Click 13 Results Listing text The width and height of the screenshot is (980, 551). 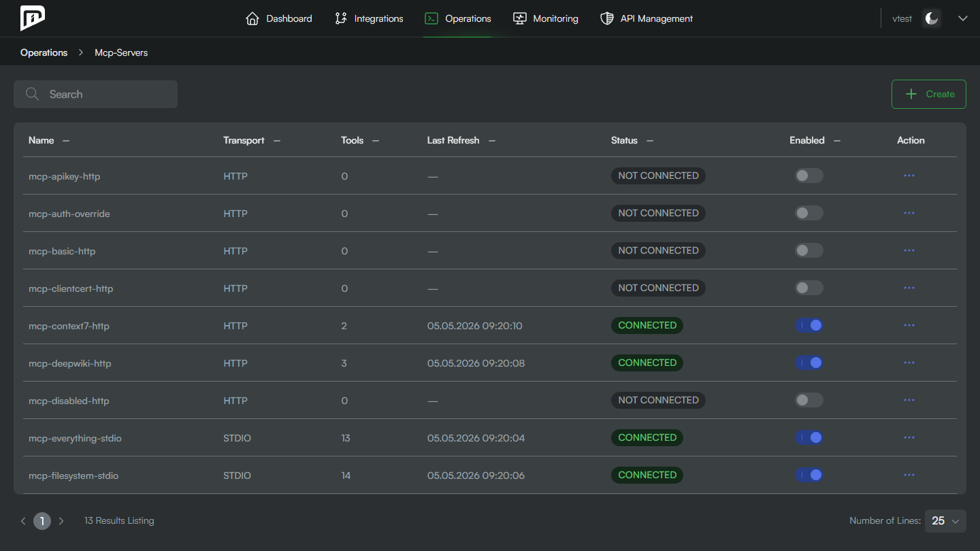(119, 520)
